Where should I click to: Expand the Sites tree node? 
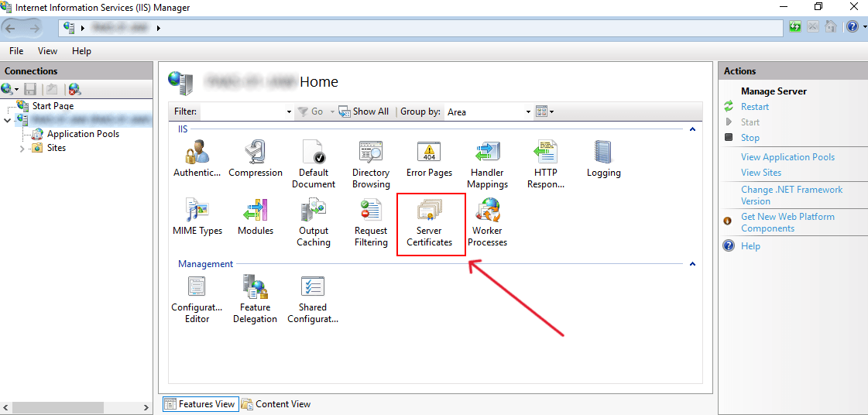(x=22, y=149)
